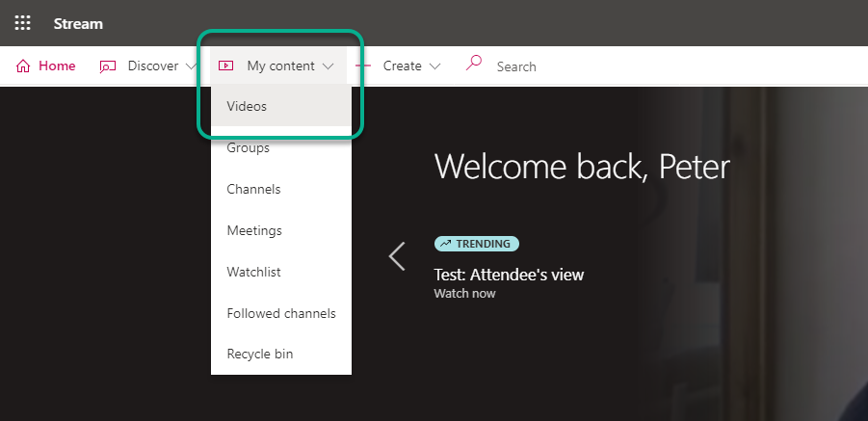Select Groups from My content menu
Image resolution: width=868 pixels, height=421 pixels.
(x=281, y=147)
